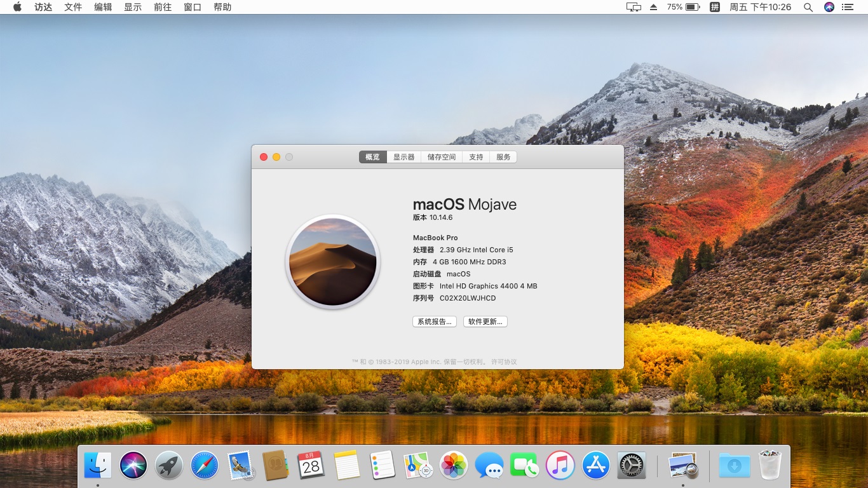Click the 软件更新... button
The height and width of the screenshot is (488, 868).
pyautogui.click(x=485, y=322)
